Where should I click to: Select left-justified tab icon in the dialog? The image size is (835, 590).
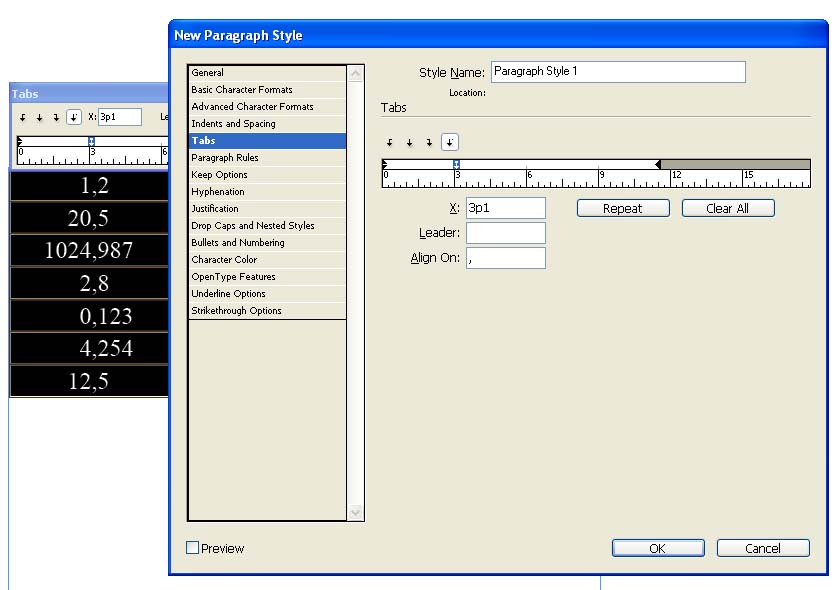pos(390,143)
